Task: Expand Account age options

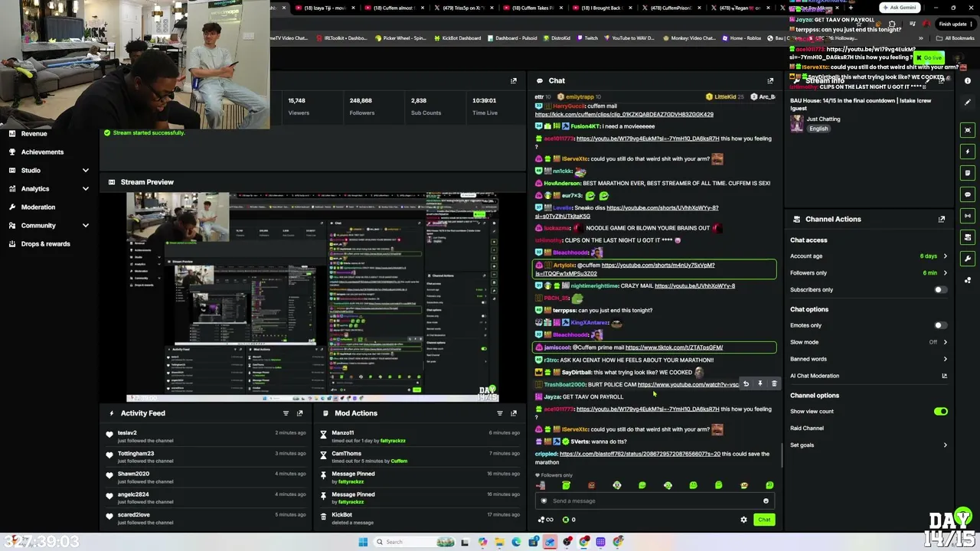Action: point(945,256)
